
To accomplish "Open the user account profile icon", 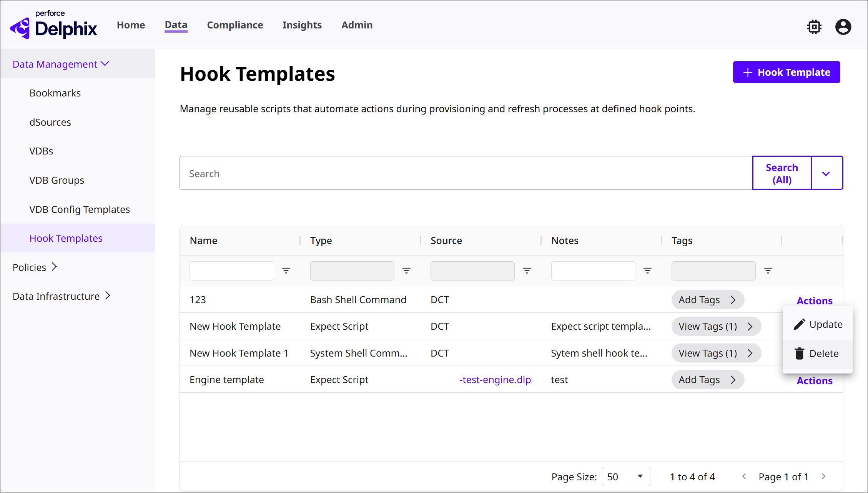I will click(x=843, y=27).
